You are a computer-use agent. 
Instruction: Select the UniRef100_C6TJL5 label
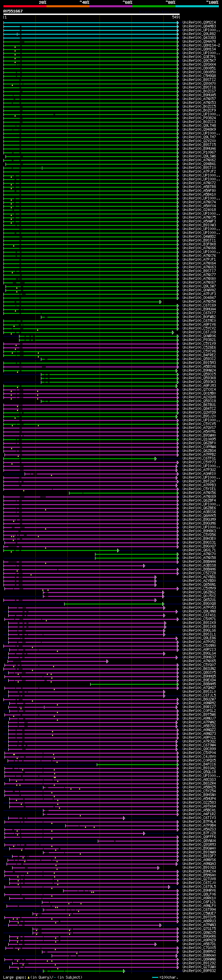click(x=199, y=695)
